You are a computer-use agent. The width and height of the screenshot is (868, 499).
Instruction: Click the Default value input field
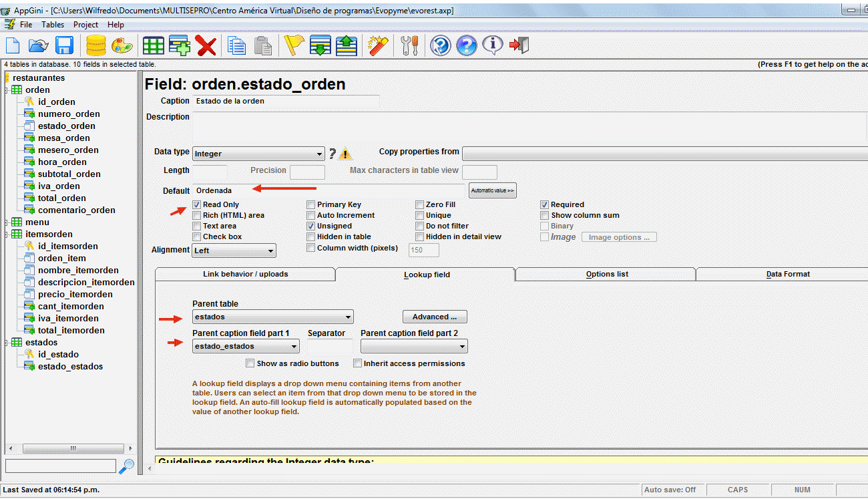[330, 190]
